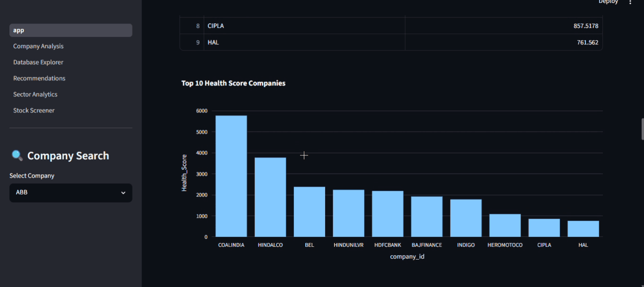Viewport: 644px width, 287px height.
Task: Click the COALINDIA x-axis label
Action: pyautogui.click(x=231, y=245)
